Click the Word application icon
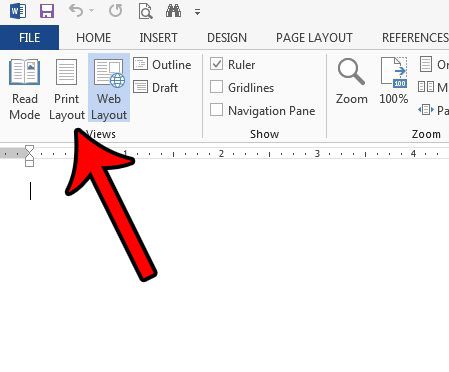This screenshot has height=372, width=449. (x=18, y=11)
